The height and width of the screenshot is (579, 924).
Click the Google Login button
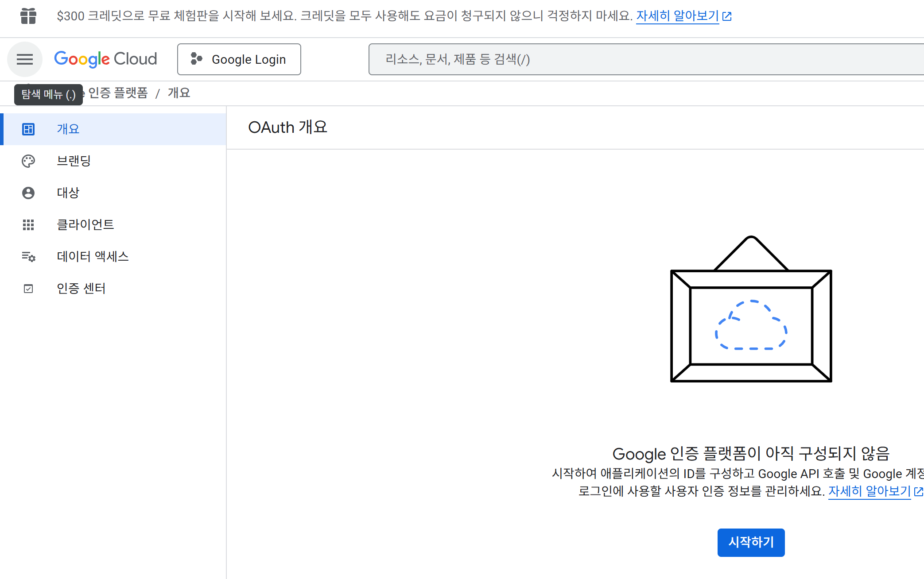pyautogui.click(x=239, y=59)
